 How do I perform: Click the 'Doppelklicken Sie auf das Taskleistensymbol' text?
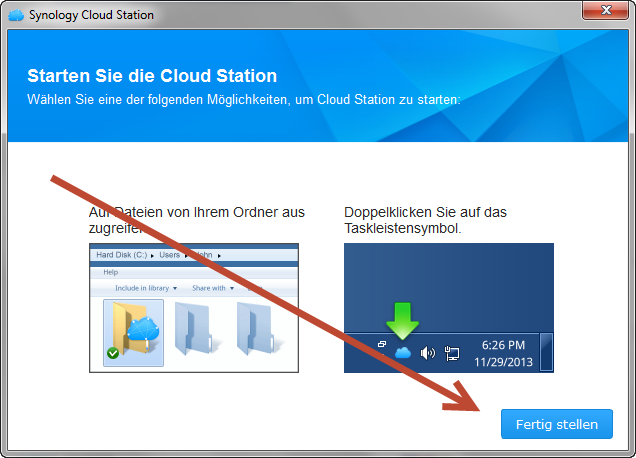click(426, 220)
